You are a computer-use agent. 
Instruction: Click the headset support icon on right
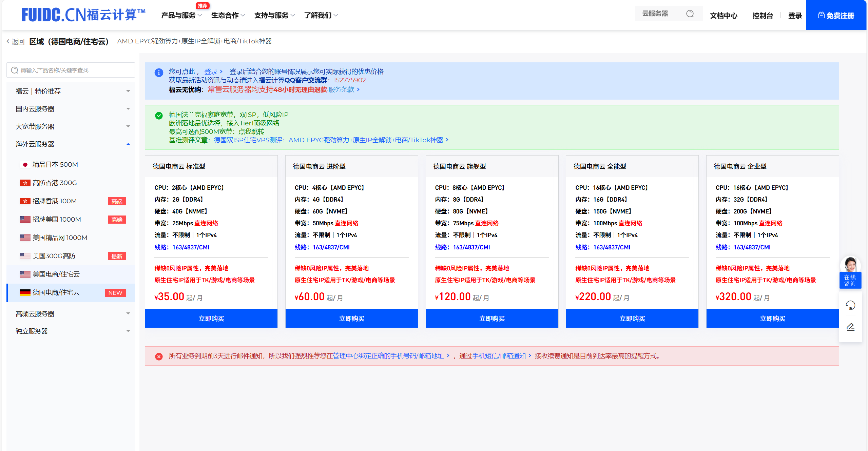[850, 305]
